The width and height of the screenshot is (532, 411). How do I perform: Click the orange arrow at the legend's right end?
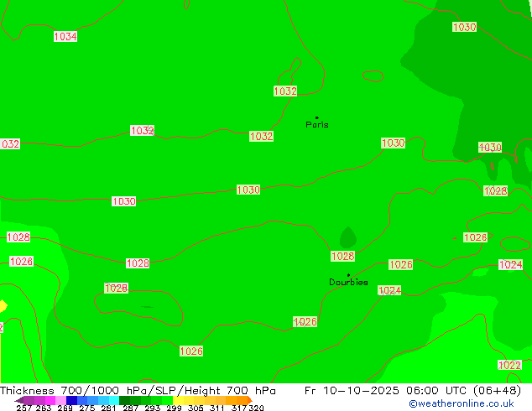(250, 400)
